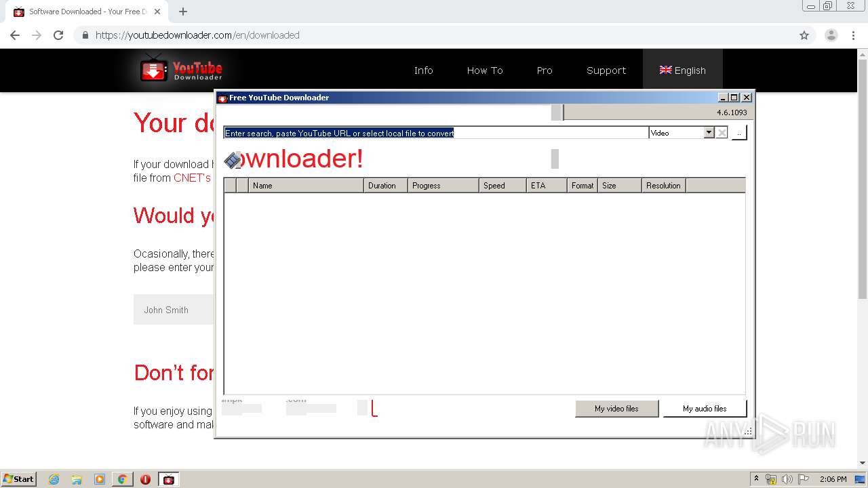Open the Chrome profile avatar menu

[831, 35]
